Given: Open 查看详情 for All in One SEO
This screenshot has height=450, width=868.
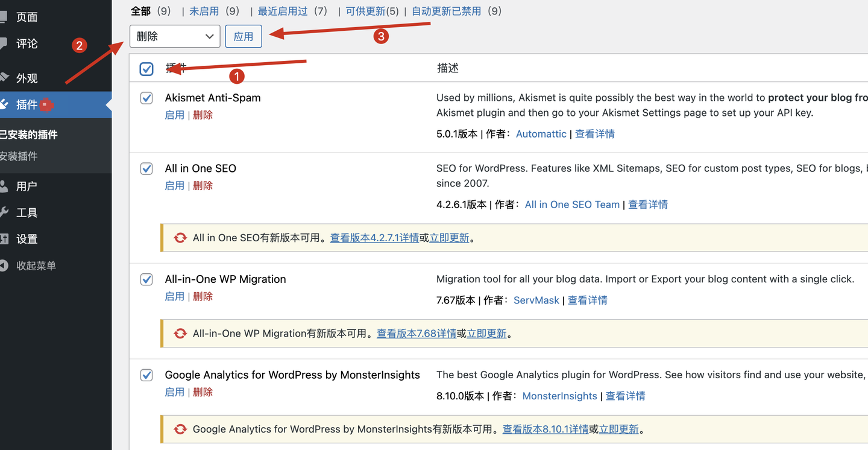Looking at the screenshot, I should 648,204.
